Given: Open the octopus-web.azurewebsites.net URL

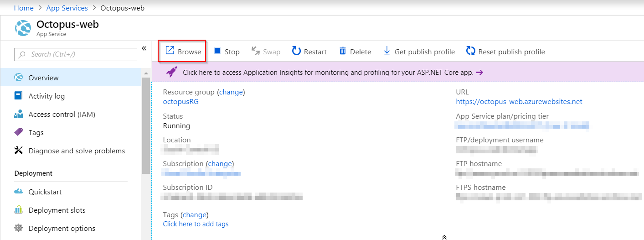Looking at the screenshot, I should coord(519,101).
